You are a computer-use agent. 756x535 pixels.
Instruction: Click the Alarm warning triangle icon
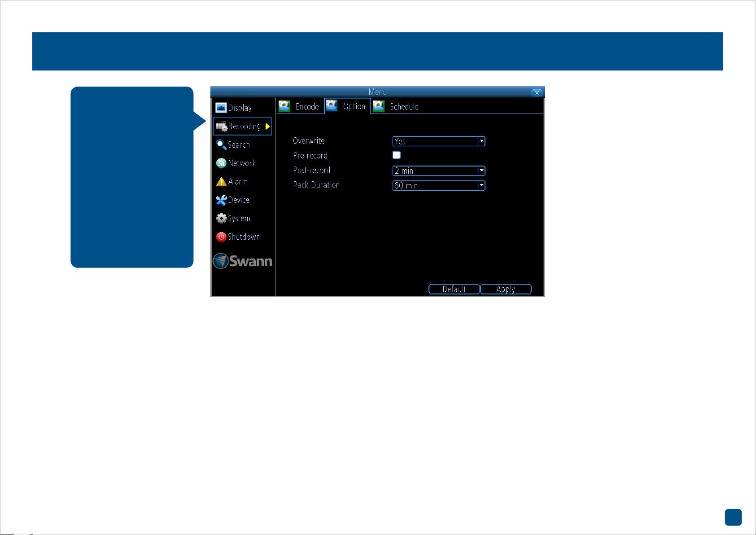tap(221, 182)
